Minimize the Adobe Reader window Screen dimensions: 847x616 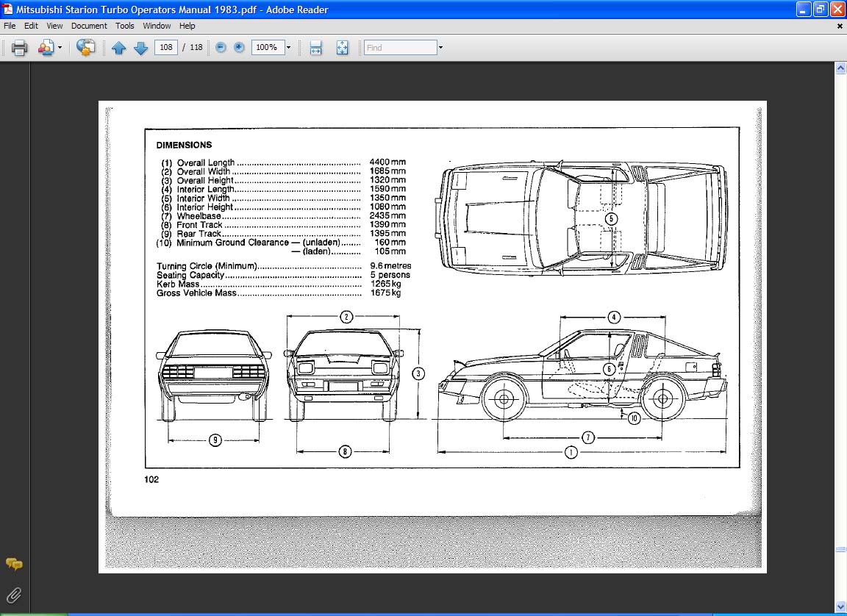804,9
